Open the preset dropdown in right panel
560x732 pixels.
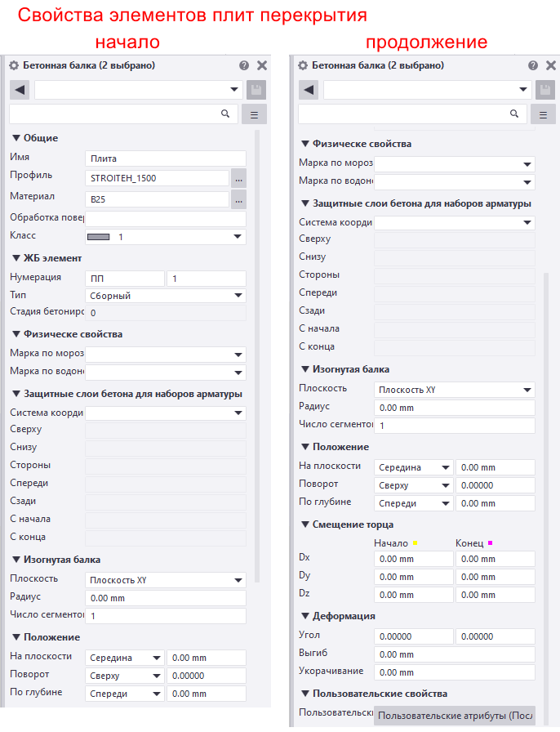coord(427,90)
